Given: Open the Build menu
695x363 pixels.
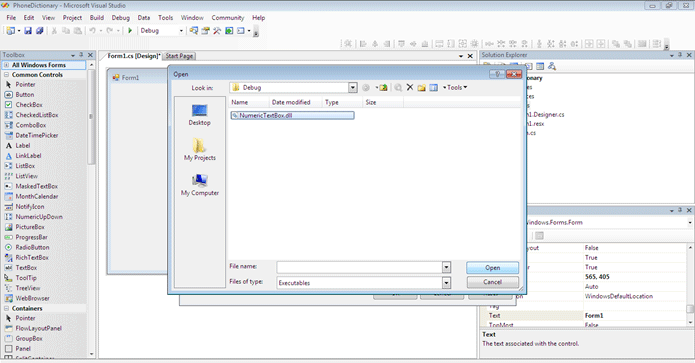Looking at the screenshot, I should (x=97, y=18).
